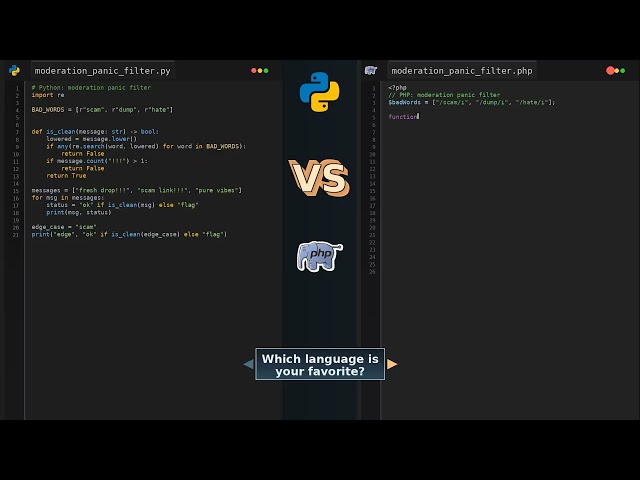Screen dimensions: 640x480
Task: Click the "$badWords =" array line
Action: click(x=471, y=102)
